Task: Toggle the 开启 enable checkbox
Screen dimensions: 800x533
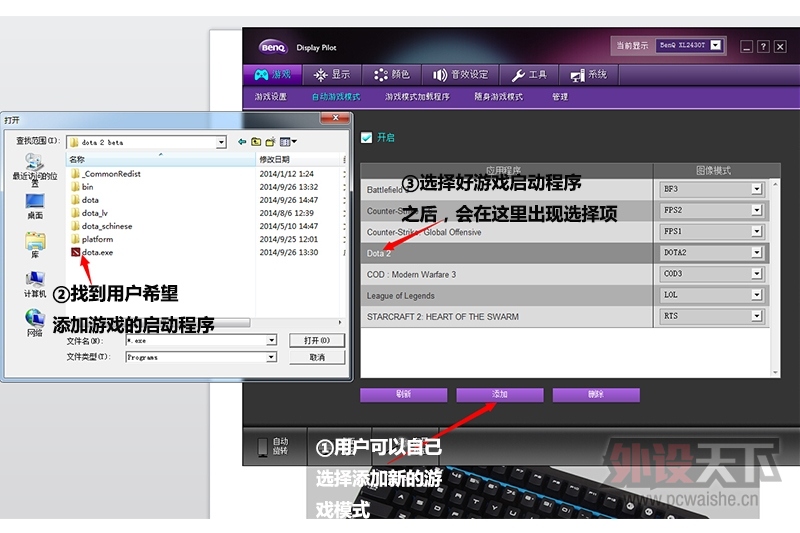Action: [x=367, y=137]
